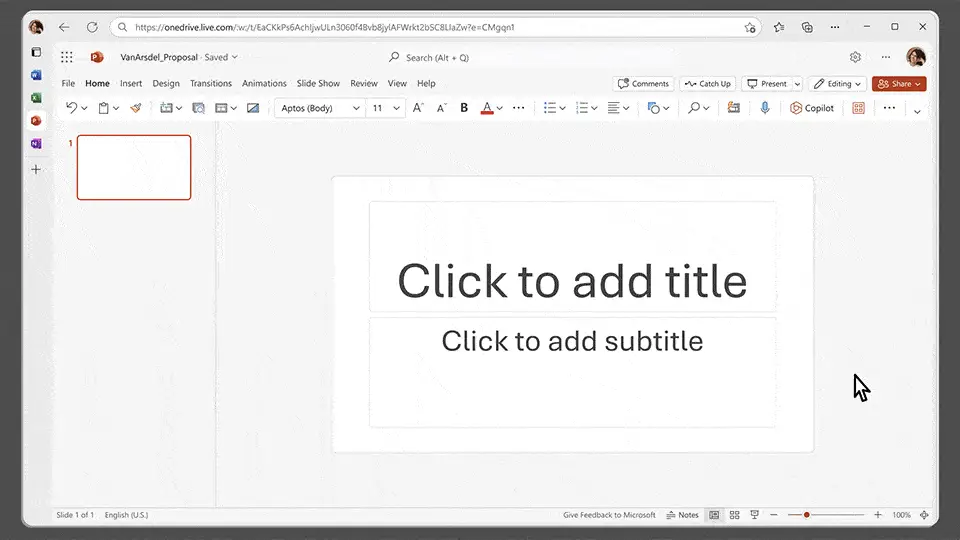This screenshot has height=540, width=960.
Task: Click the Find magnifier icon
Action: [694, 108]
